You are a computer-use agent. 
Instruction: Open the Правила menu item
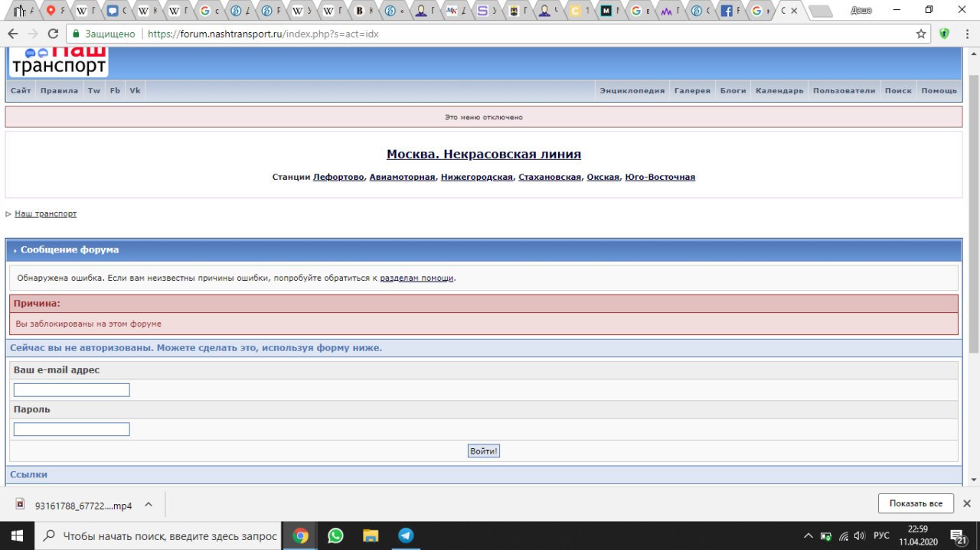coord(59,90)
